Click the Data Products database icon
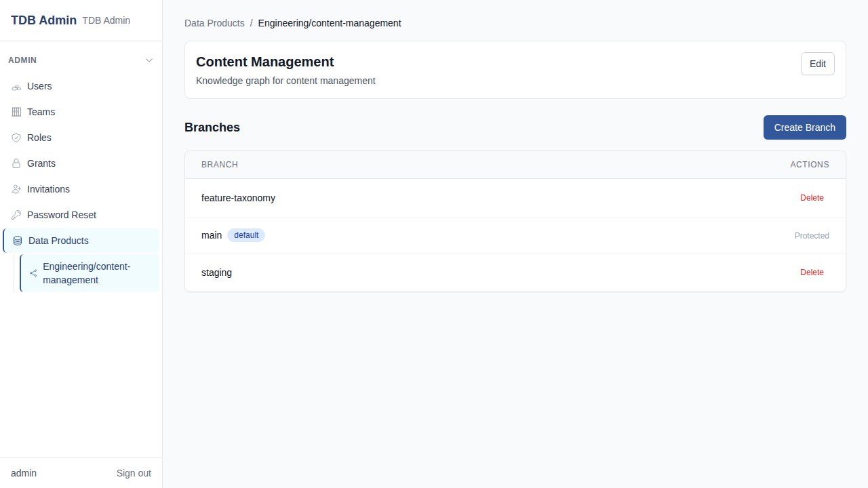Image resolution: width=868 pixels, height=488 pixels. (x=18, y=241)
